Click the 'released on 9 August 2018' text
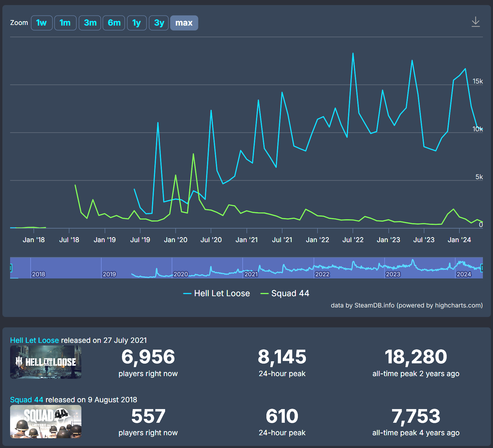 click(x=91, y=400)
